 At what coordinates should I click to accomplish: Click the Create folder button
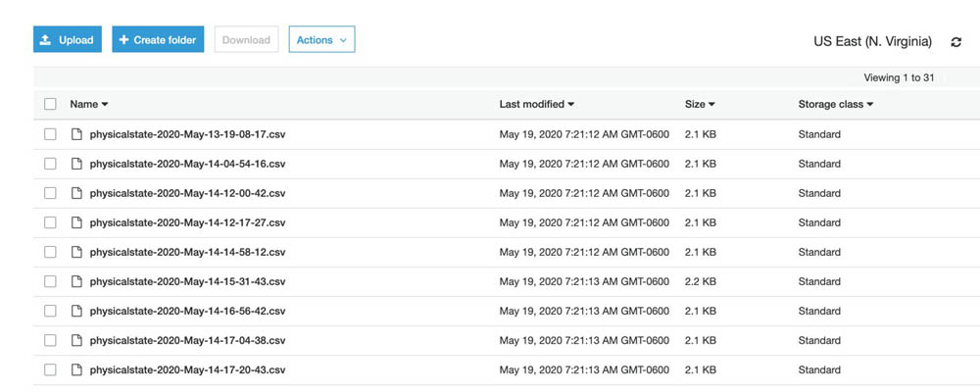[158, 39]
